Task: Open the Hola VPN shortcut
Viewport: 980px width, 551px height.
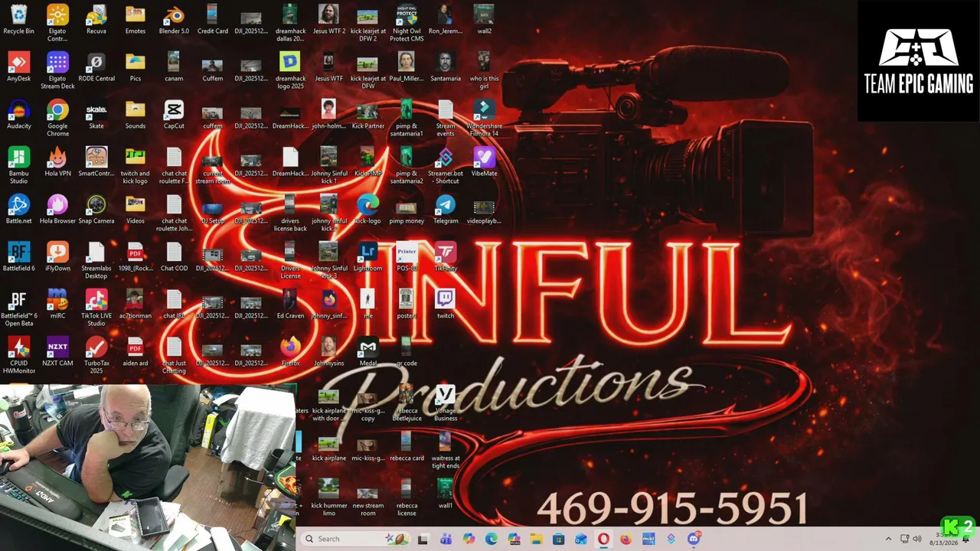Action: click(x=57, y=162)
